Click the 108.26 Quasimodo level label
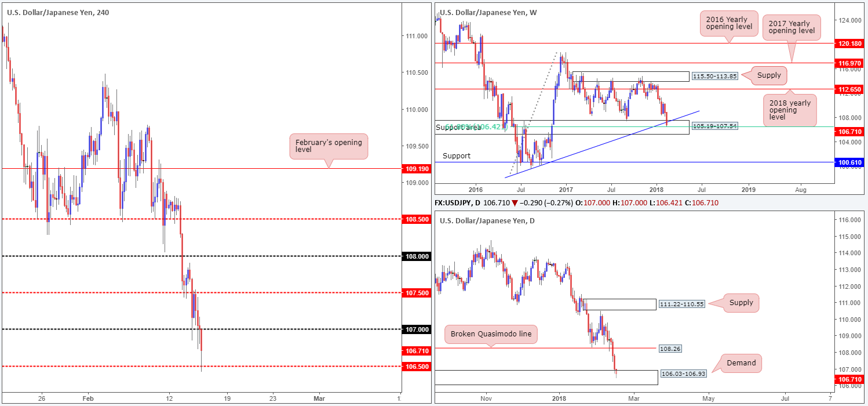868x406 pixels. (669, 349)
